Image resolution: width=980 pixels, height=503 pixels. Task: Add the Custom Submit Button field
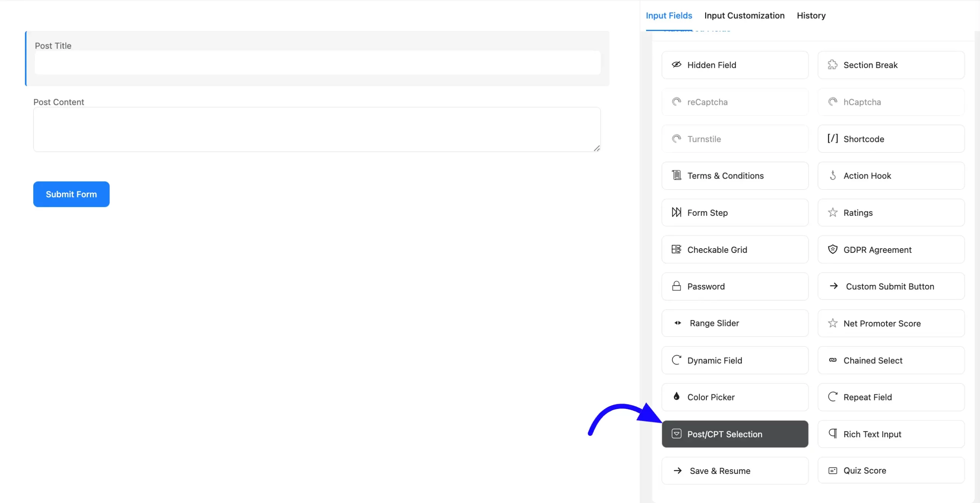click(x=891, y=286)
